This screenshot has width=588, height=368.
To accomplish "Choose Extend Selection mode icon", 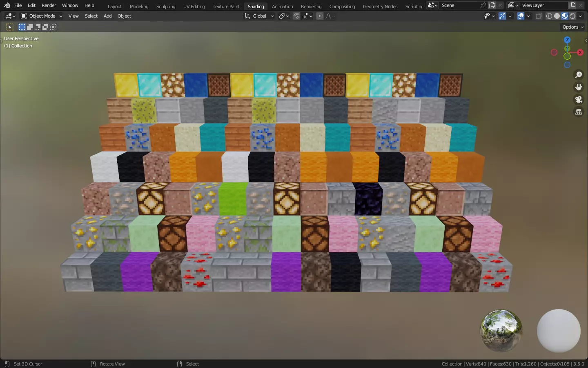I will tap(30, 27).
